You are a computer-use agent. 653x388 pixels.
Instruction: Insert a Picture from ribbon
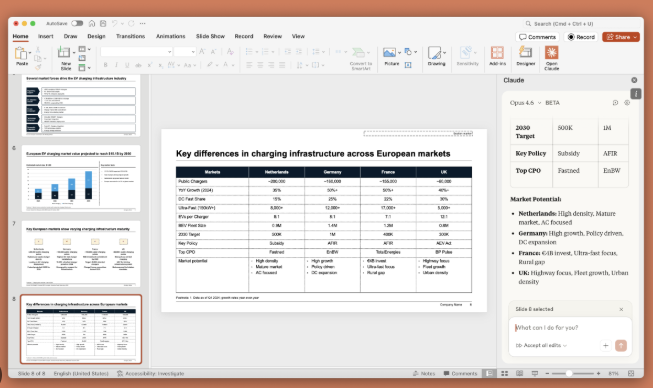click(x=391, y=56)
